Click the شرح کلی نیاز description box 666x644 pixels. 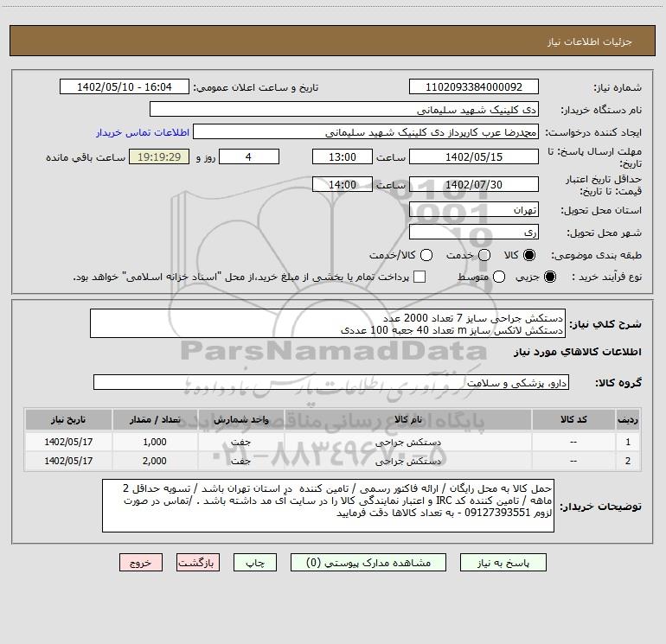click(328, 324)
